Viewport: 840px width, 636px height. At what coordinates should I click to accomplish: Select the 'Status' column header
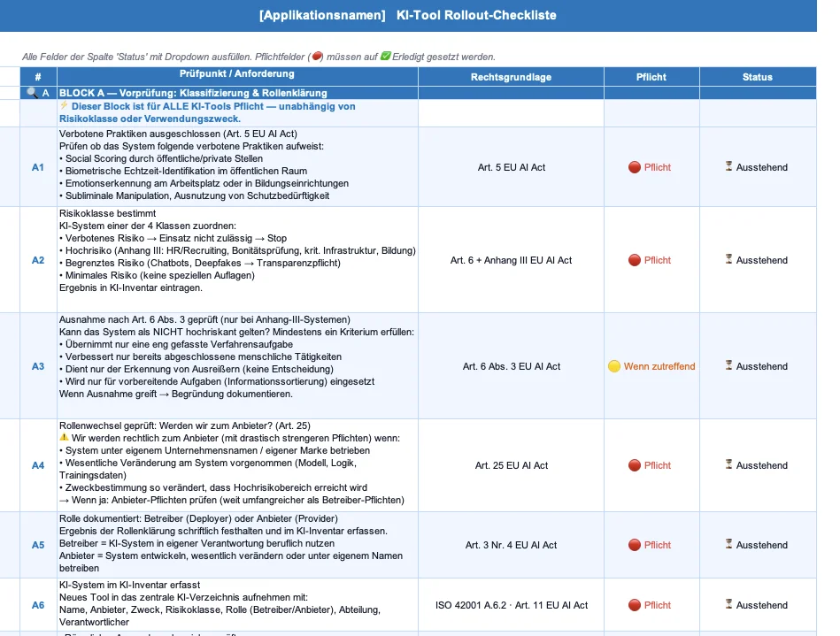[x=758, y=76]
